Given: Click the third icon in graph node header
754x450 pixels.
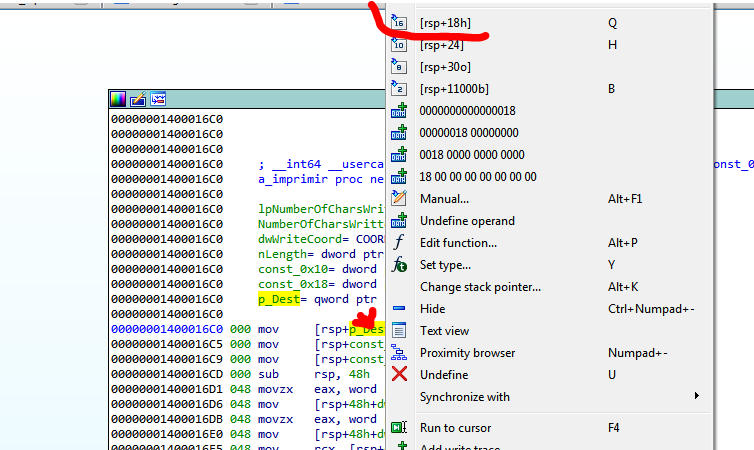Looking at the screenshot, I should [157, 98].
